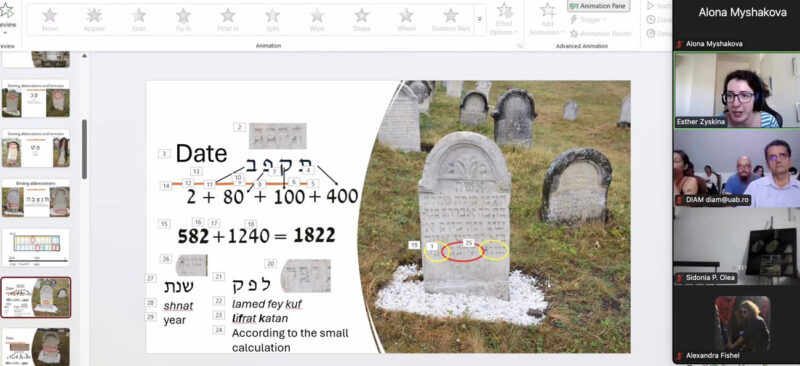Click animation order tag 18
Viewport: 800px width, 366px height.
click(x=251, y=224)
